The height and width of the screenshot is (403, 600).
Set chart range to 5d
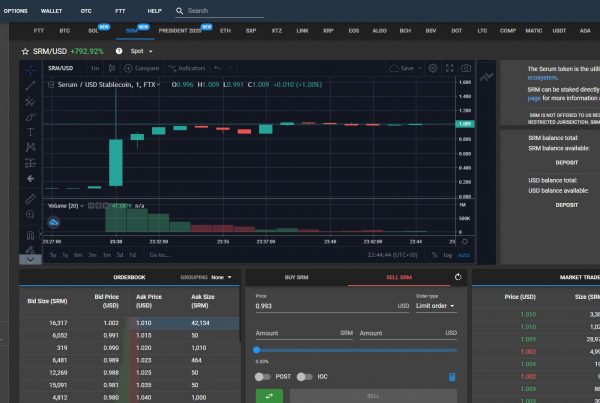tap(120, 255)
